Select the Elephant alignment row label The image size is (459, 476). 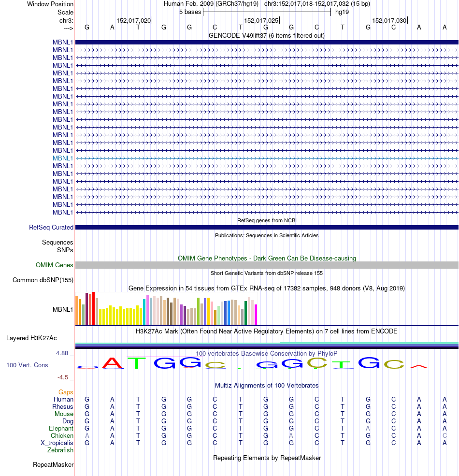pyautogui.click(x=61, y=428)
